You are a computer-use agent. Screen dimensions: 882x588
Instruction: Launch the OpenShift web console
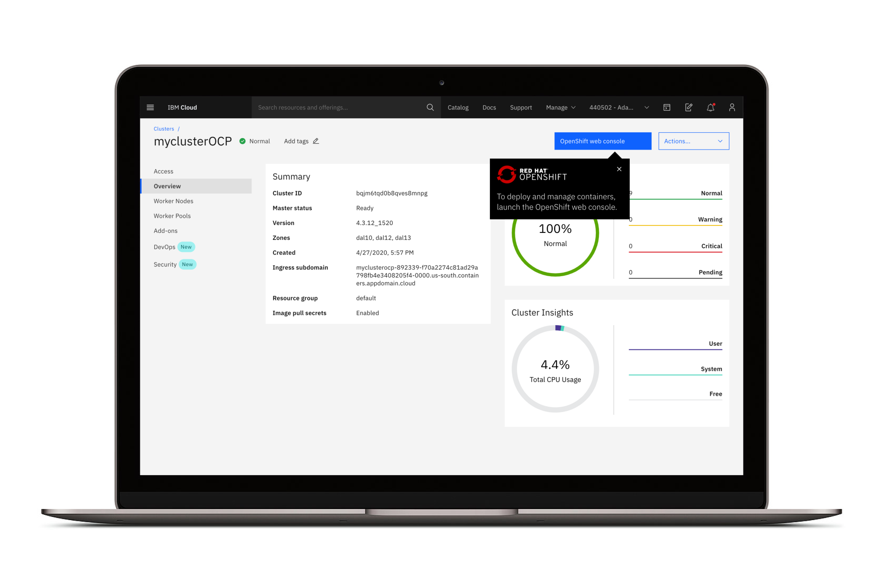602,141
